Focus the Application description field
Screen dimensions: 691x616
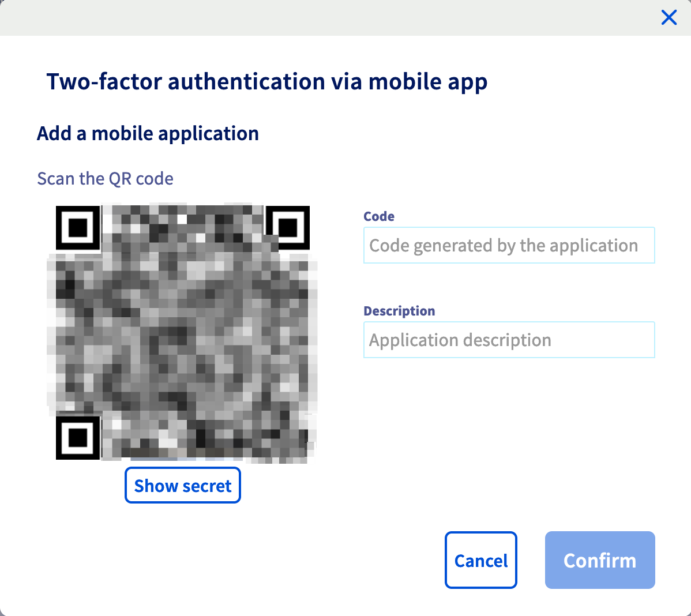(508, 340)
